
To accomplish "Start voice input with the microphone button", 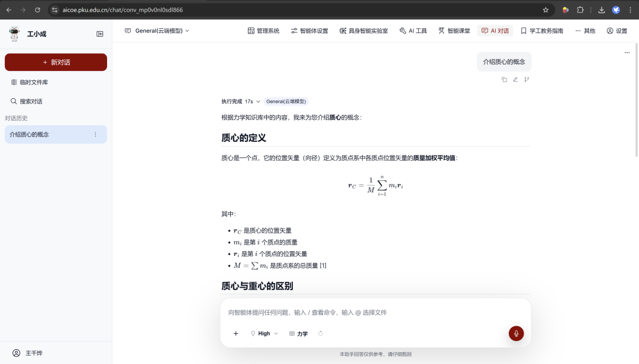I will pyautogui.click(x=516, y=333).
